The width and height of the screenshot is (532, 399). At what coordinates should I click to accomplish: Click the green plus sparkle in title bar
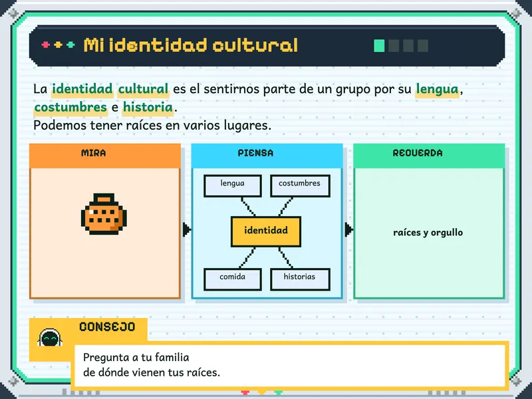tap(70, 45)
